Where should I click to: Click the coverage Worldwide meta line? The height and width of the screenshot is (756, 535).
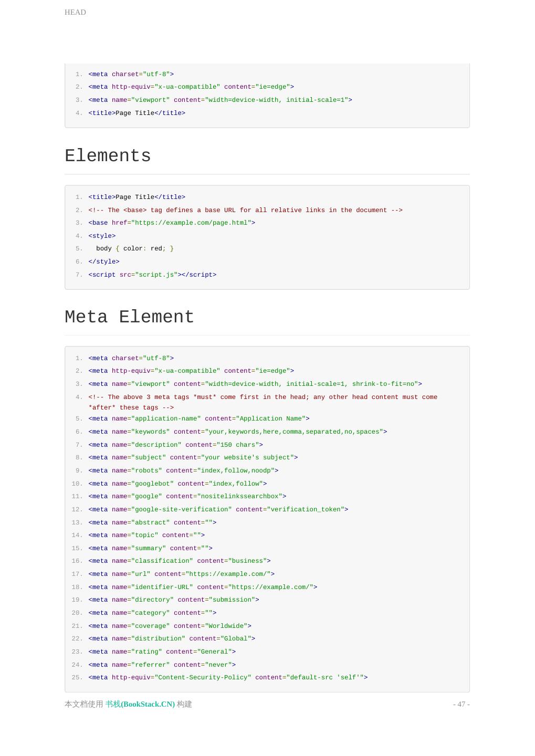pos(170,626)
